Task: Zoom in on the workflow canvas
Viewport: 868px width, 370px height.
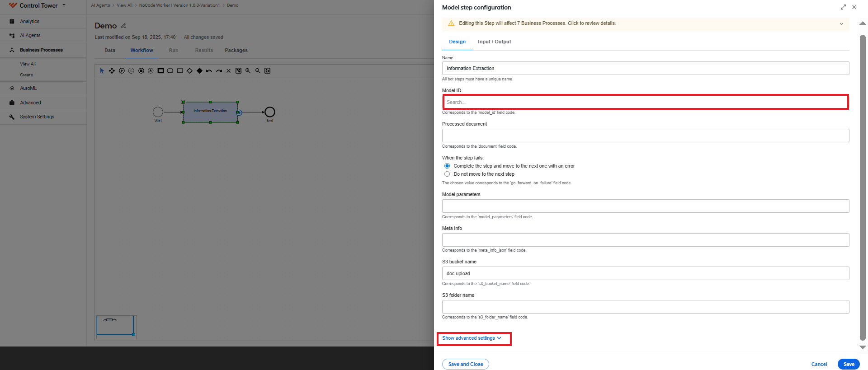Action: click(248, 71)
